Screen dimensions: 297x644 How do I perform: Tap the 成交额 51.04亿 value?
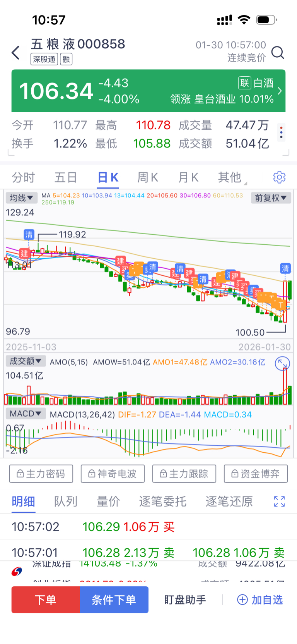coord(247,144)
